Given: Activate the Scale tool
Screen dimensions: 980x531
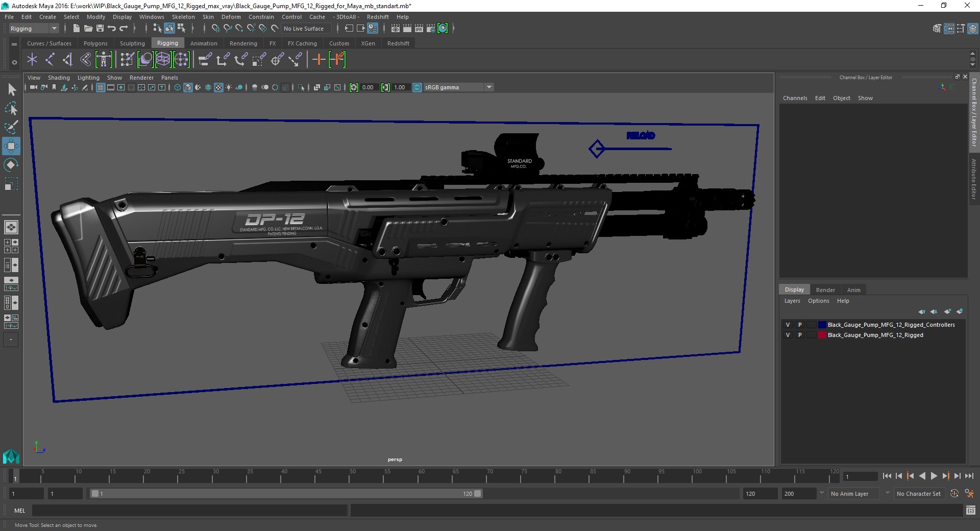Looking at the screenshot, I should 11,184.
